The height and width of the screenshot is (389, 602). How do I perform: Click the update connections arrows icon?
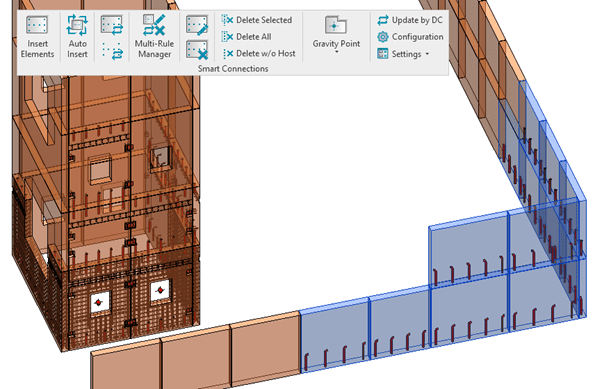click(x=112, y=25)
